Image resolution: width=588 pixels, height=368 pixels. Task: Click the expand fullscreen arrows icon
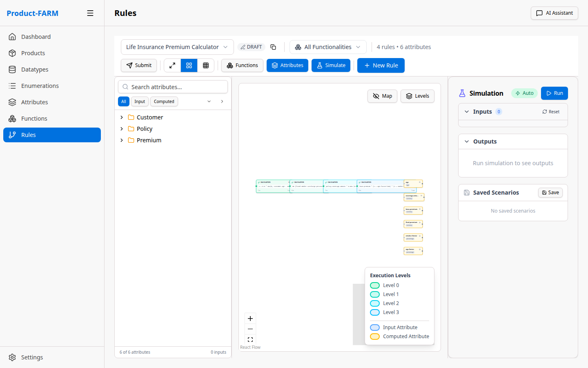pyautogui.click(x=172, y=65)
